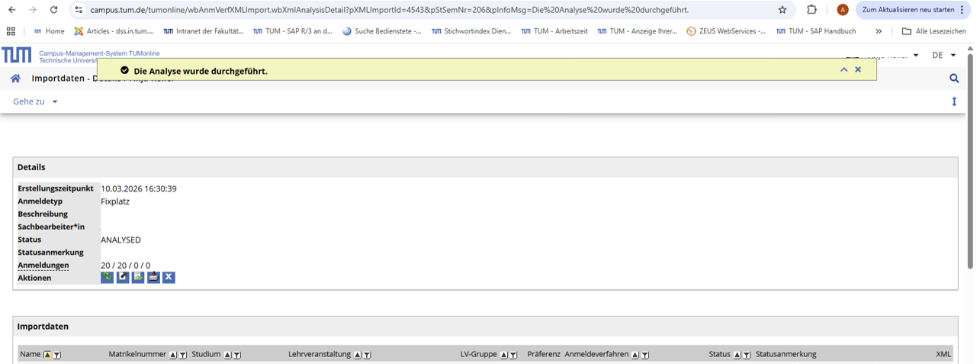Sort by Lehrveranstaltung column

[x=357, y=355]
